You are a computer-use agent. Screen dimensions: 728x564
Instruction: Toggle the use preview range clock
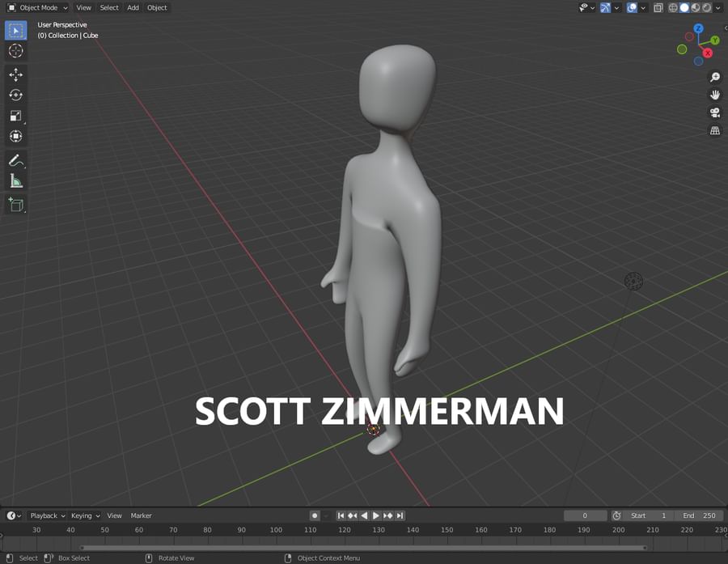click(x=616, y=515)
